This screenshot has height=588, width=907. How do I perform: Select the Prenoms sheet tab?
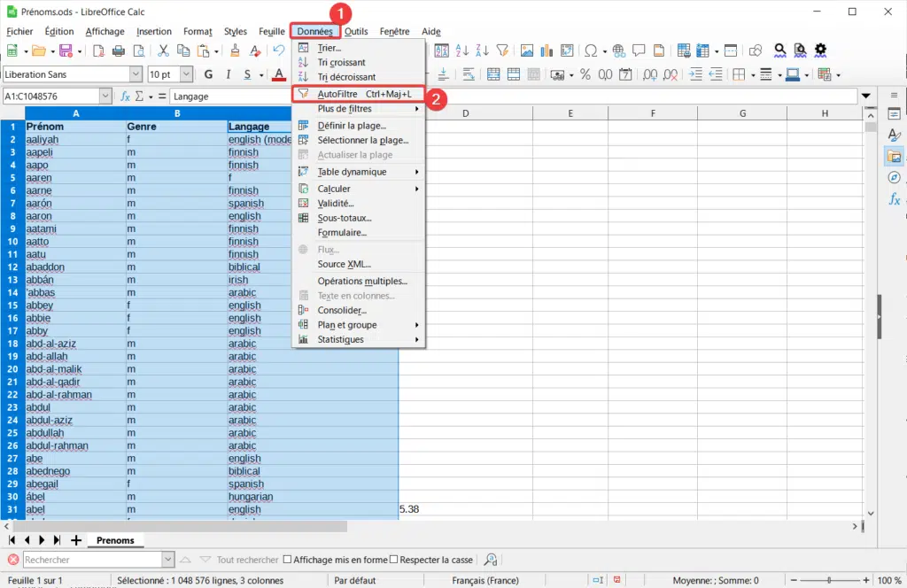115,540
